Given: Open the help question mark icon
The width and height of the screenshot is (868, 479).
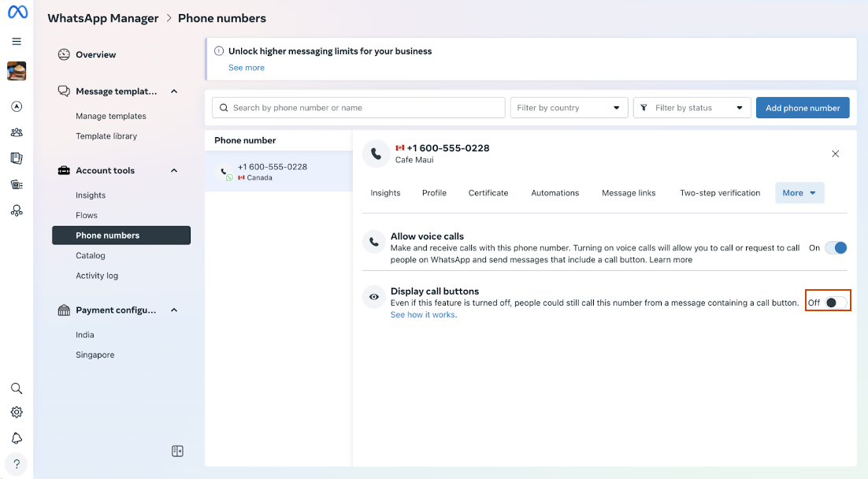Looking at the screenshot, I should click(17, 464).
